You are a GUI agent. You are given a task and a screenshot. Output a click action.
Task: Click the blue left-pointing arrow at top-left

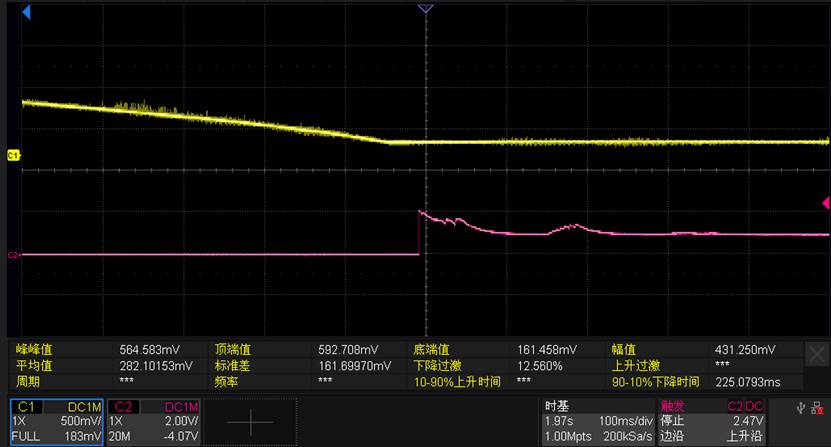click(x=26, y=12)
